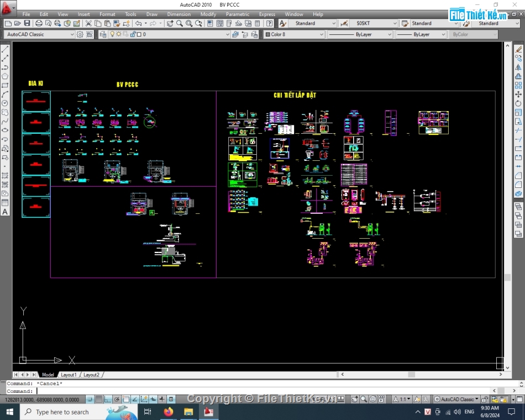The image size is (525, 420).
Task: Switch to the Model tab
Action: [x=48, y=375]
